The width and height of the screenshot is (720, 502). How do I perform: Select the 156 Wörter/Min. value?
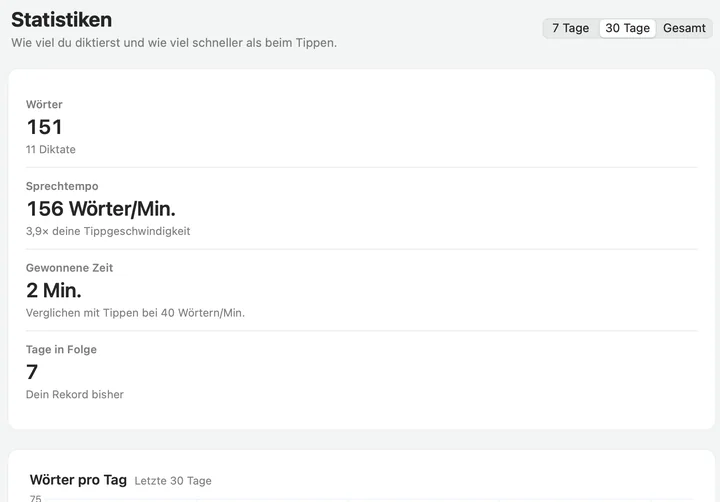click(101, 209)
